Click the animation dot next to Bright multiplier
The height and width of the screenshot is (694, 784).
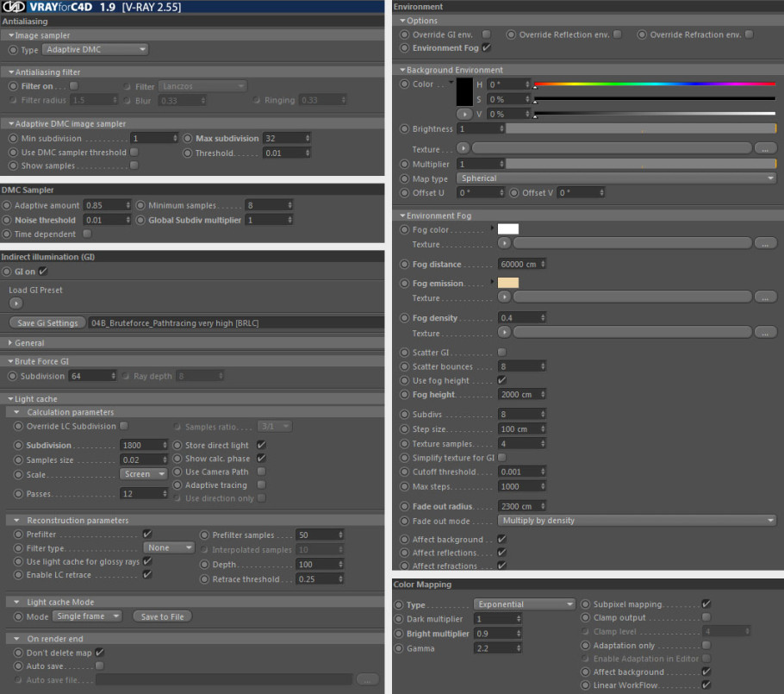399,634
